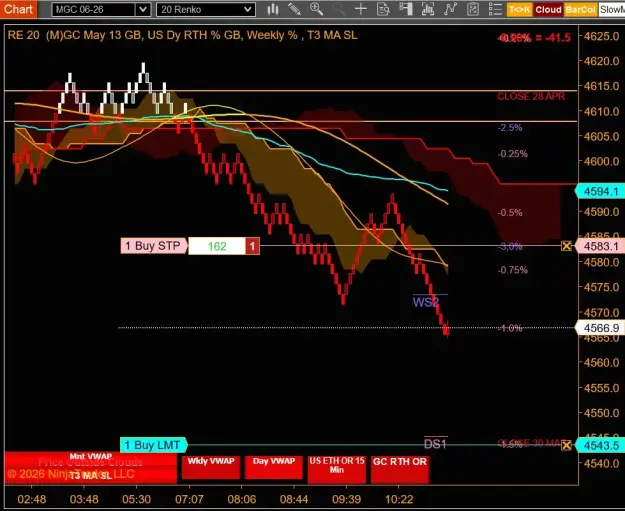Open the 20 Renko interval dropdown
Image resolution: width=625 pixels, height=511 pixels.
tap(206, 10)
